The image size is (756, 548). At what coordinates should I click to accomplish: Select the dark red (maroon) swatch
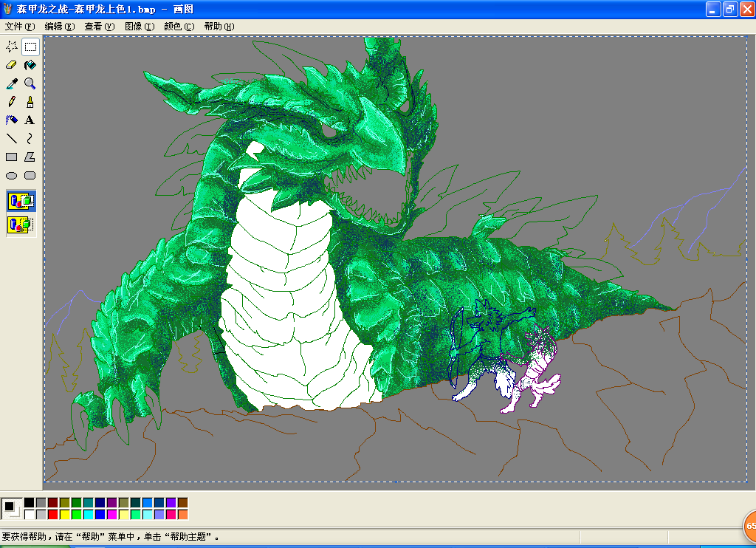pos(53,503)
